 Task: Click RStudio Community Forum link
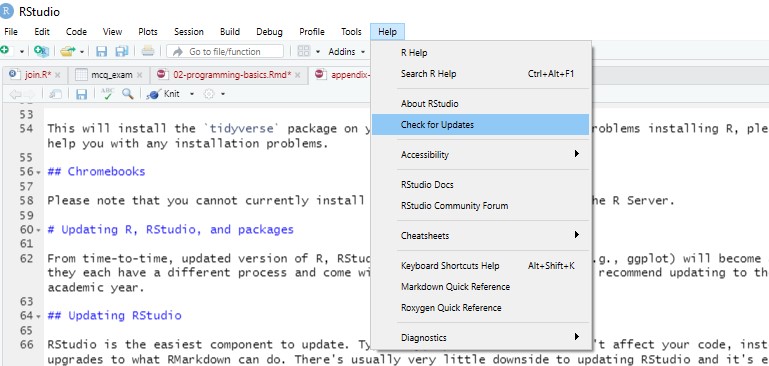tap(454, 206)
